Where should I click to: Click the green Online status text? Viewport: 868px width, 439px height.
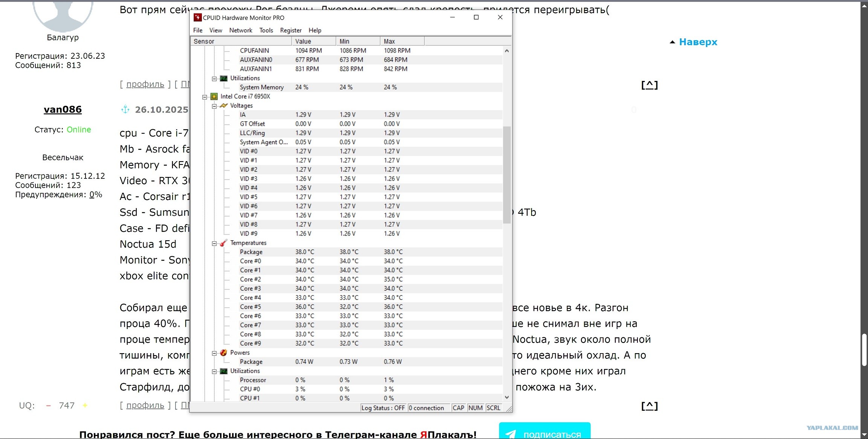[x=79, y=130]
